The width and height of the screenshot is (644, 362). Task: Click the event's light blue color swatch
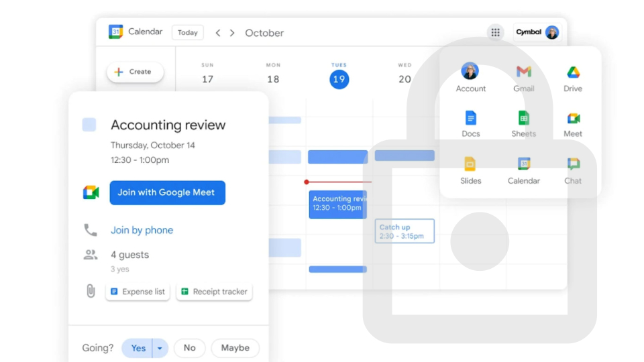(89, 125)
